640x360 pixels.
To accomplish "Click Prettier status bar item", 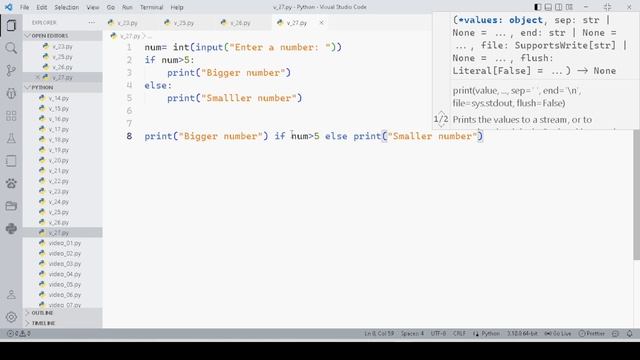I will (592, 333).
